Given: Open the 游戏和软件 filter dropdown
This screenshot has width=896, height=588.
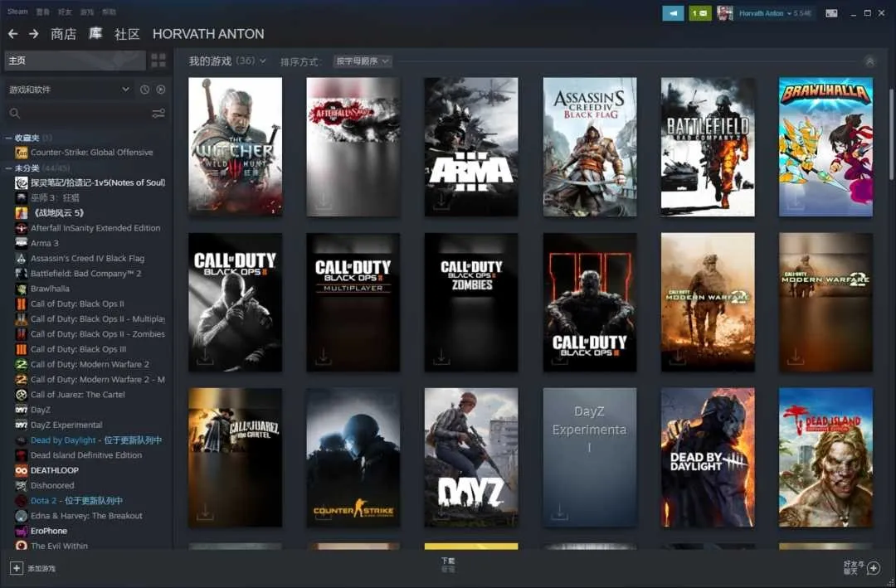Looking at the screenshot, I should click(x=70, y=90).
